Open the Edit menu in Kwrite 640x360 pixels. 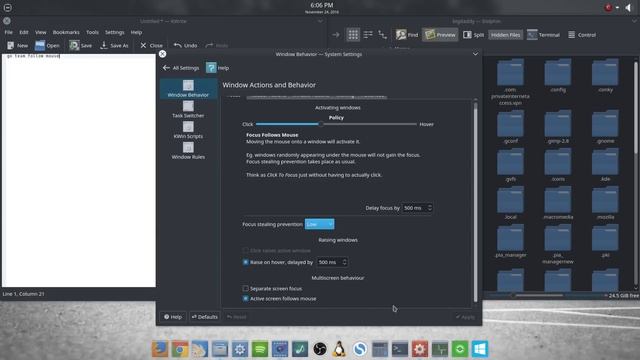24,32
